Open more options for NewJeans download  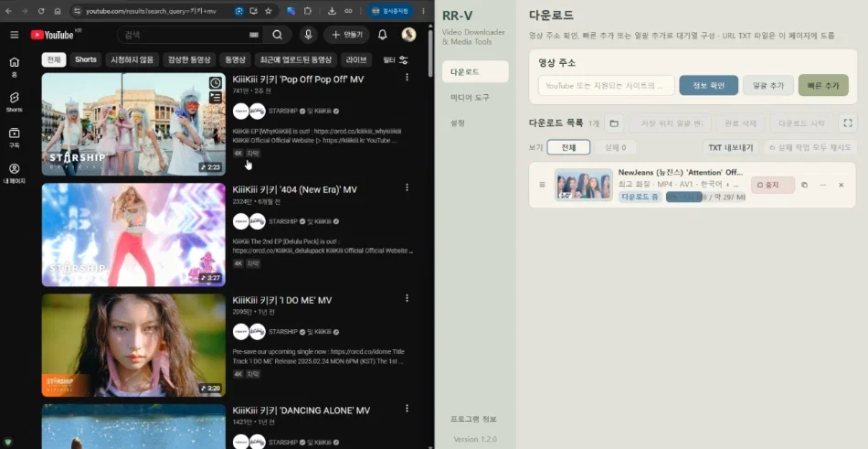822,185
